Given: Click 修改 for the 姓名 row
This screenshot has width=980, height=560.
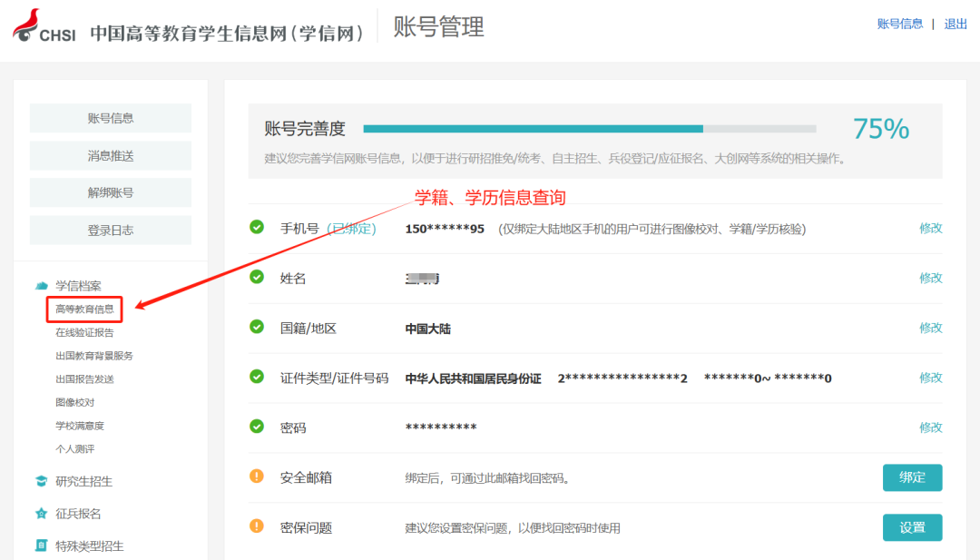Looking at the screenshot, I should (x=931, y=278).
